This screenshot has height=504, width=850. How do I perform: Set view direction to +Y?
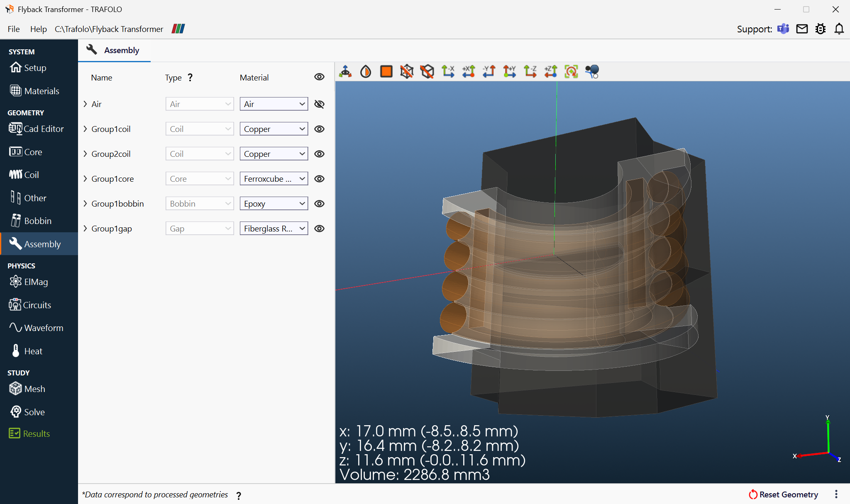tap(509, 71)
